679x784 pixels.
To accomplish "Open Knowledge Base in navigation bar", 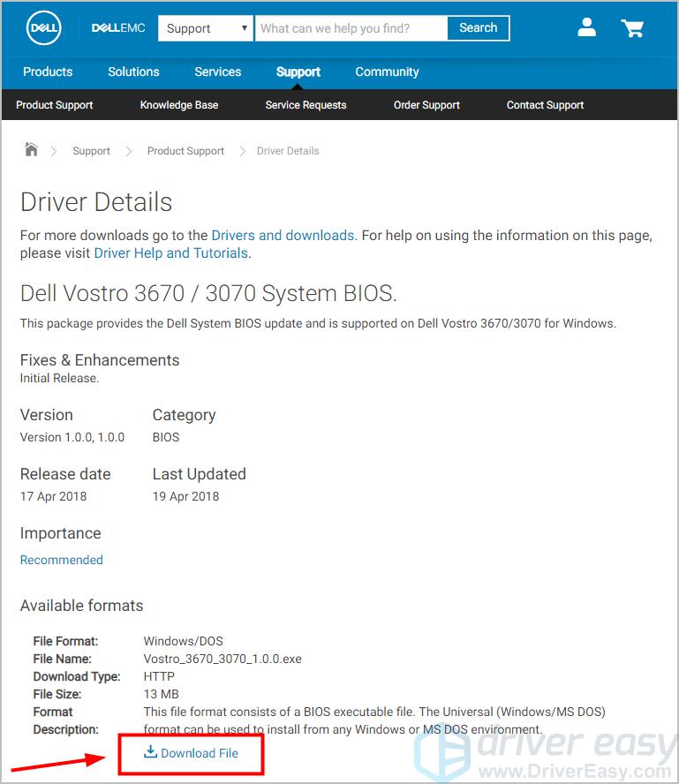I will point(179,105).
